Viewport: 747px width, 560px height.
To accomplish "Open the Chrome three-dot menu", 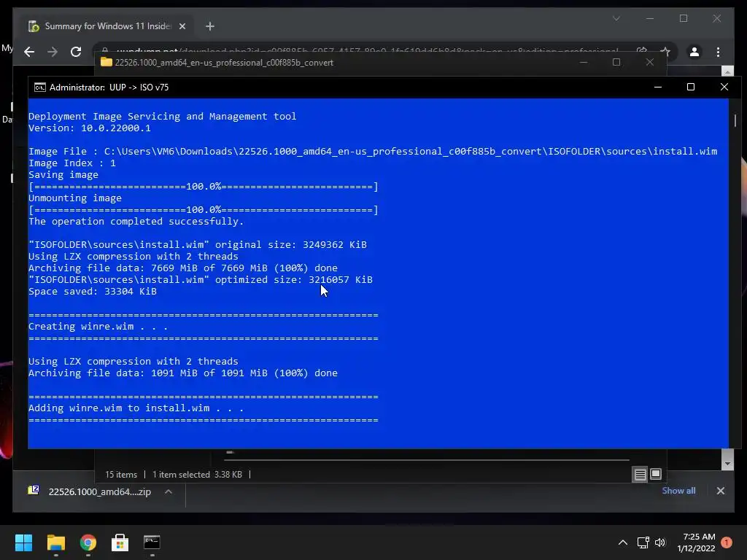I will (x=718, y=52).
